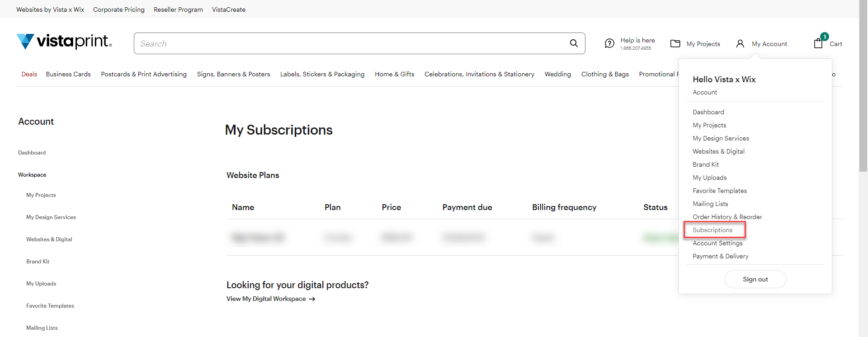Click the Billing frequency column header

click(x=564, y=207)
